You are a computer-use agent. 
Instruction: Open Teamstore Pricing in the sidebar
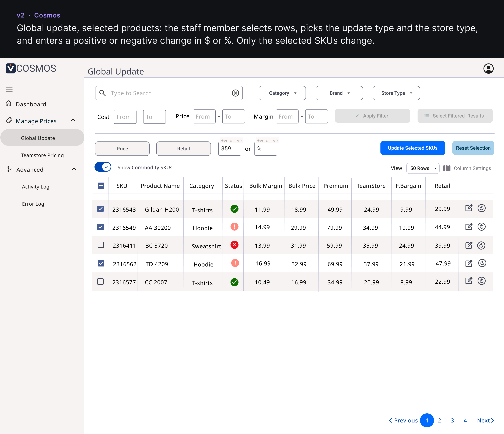pyautogui.click(x=42, y=155)
